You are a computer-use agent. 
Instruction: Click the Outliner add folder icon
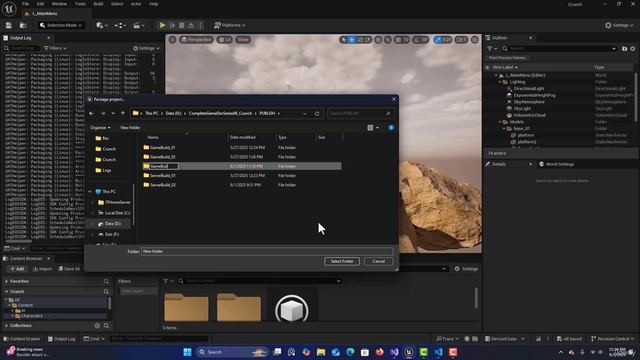(624, 49)
